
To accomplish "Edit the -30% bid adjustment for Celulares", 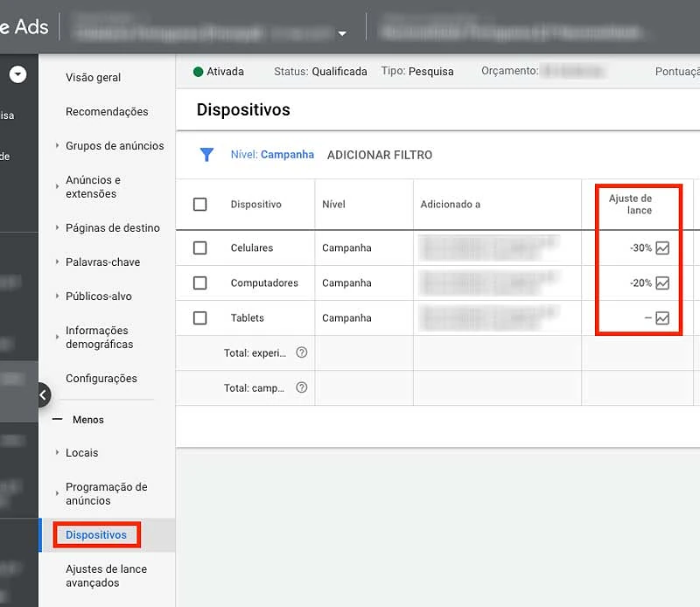I will click(x=640, y=248).
